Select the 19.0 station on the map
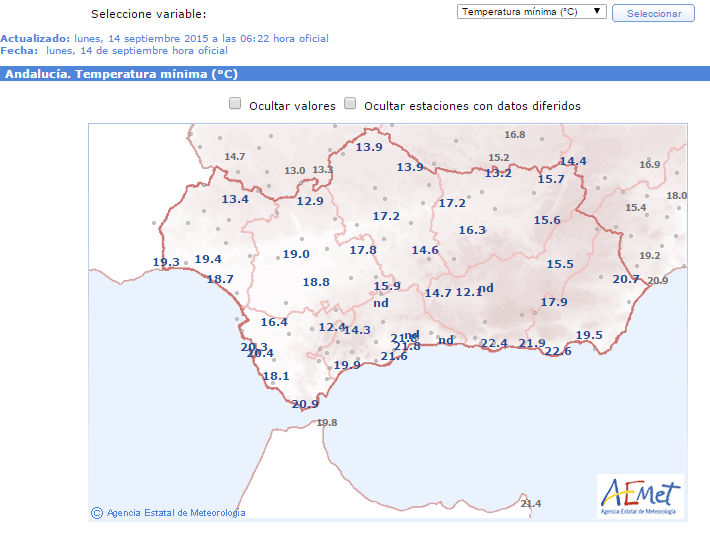This screenshot has height=535, width=710. pos(296,254)
